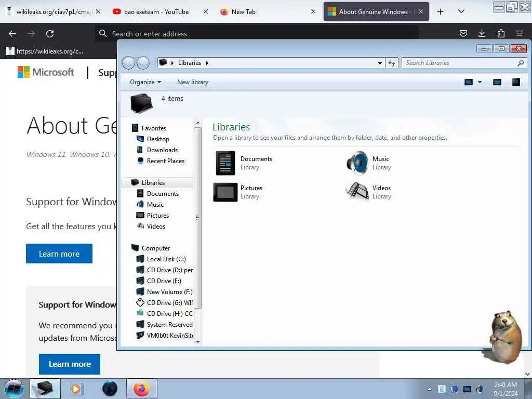Click Firefox back arrow button

12,34
